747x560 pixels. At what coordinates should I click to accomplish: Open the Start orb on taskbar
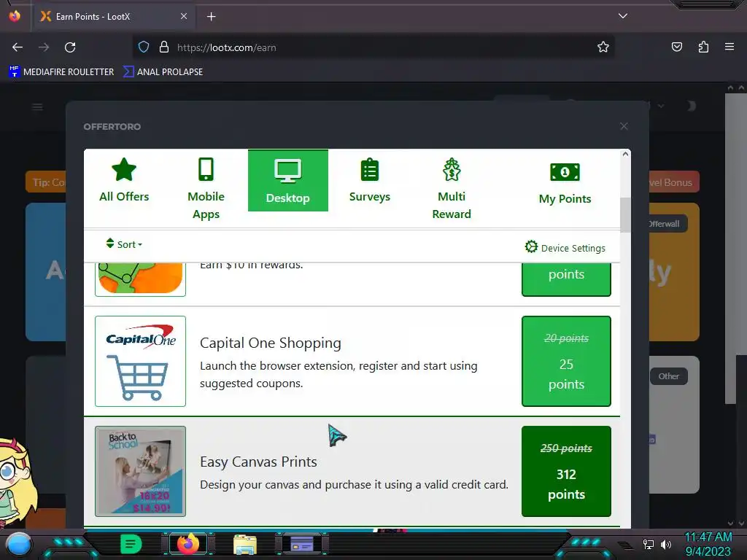click(x=18, y=544)
